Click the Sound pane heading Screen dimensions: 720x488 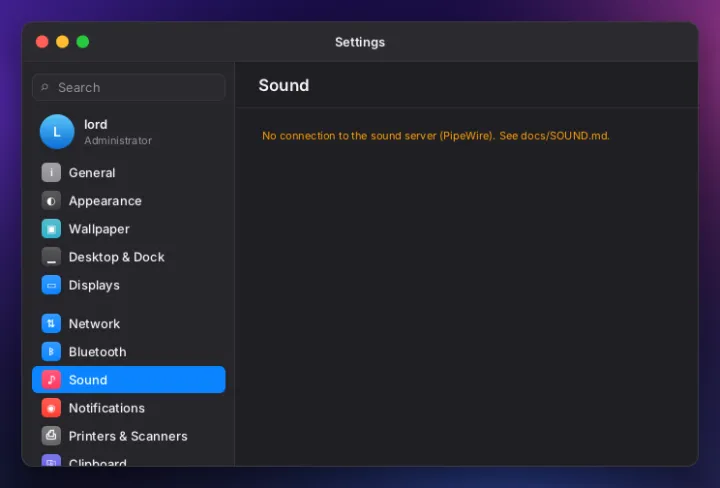click(x=284, y=85)
